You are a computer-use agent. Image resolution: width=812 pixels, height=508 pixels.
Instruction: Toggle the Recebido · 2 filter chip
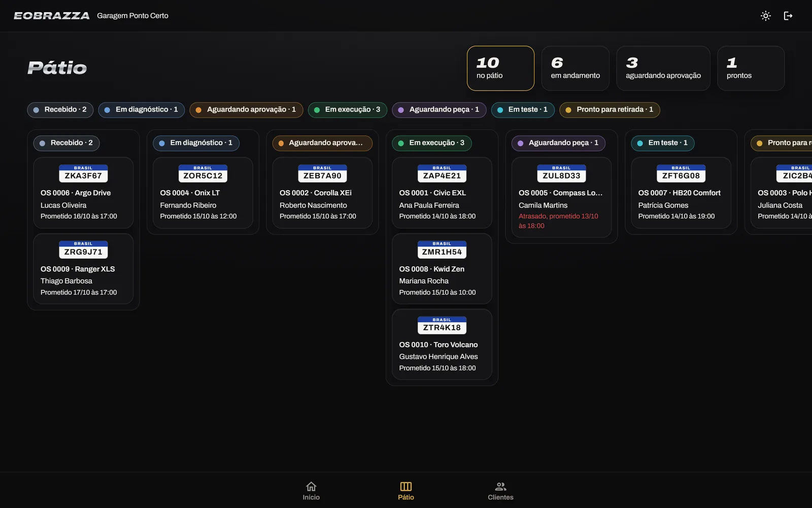click(60, 110)
